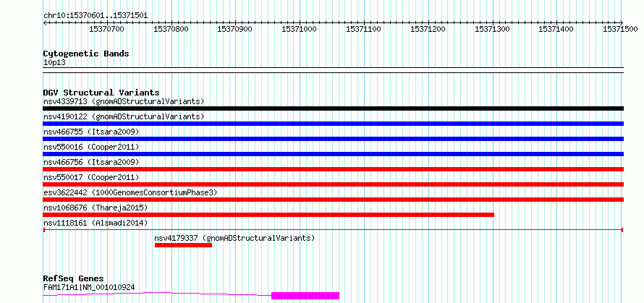Click ruler position 15370900

point(235,29)
